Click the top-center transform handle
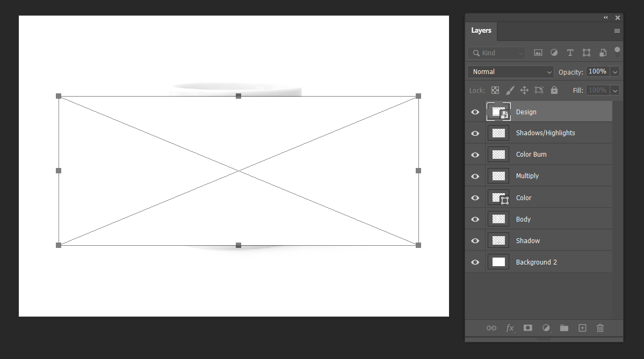The height and width of the screenshot is (359, 644). click(238, 96)
